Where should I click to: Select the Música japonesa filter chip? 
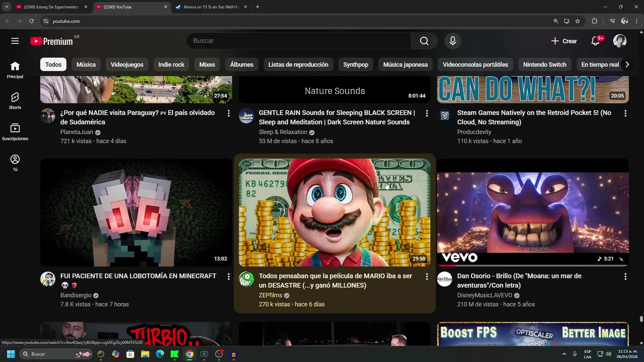pyautogui.click(x=406, y=64)
